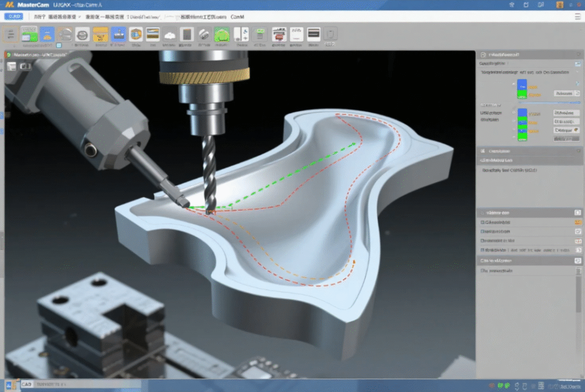Click the blue slider track in the right panel
This screenshot has width=585, height=392.
click(550, 103)
